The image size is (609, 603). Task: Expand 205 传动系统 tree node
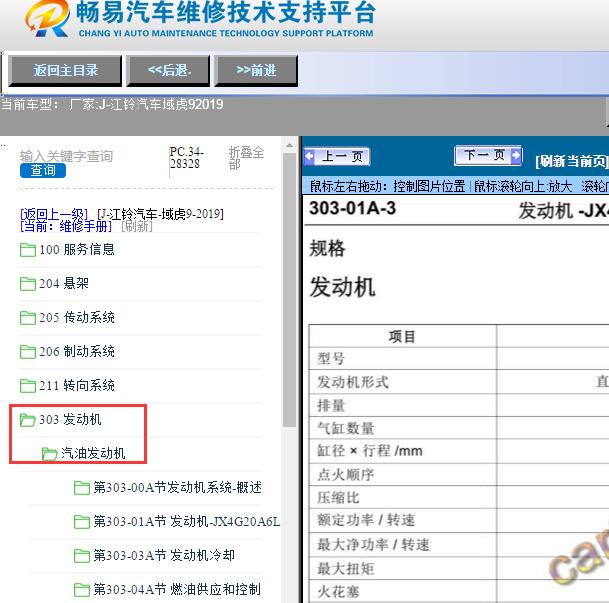pos(77,317)
